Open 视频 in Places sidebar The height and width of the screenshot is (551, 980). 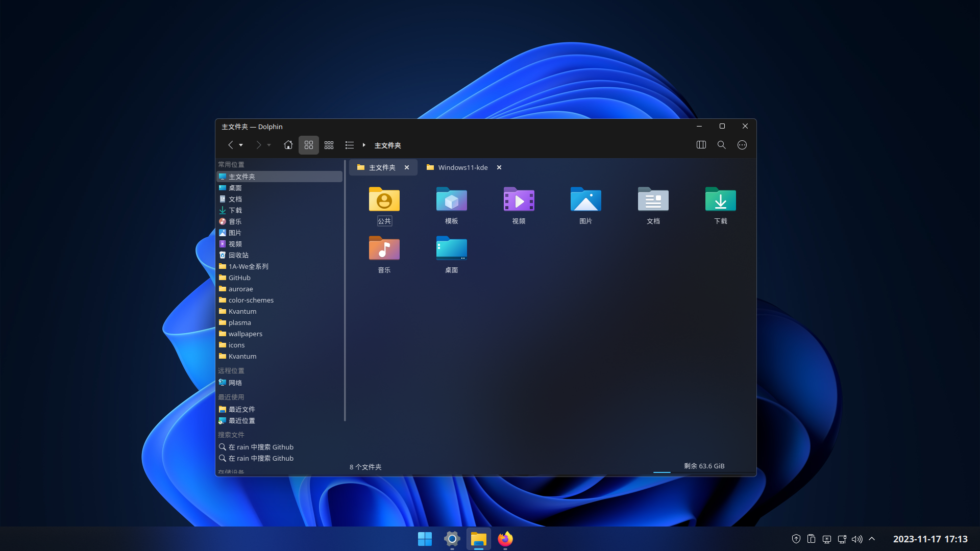point(279,244)
